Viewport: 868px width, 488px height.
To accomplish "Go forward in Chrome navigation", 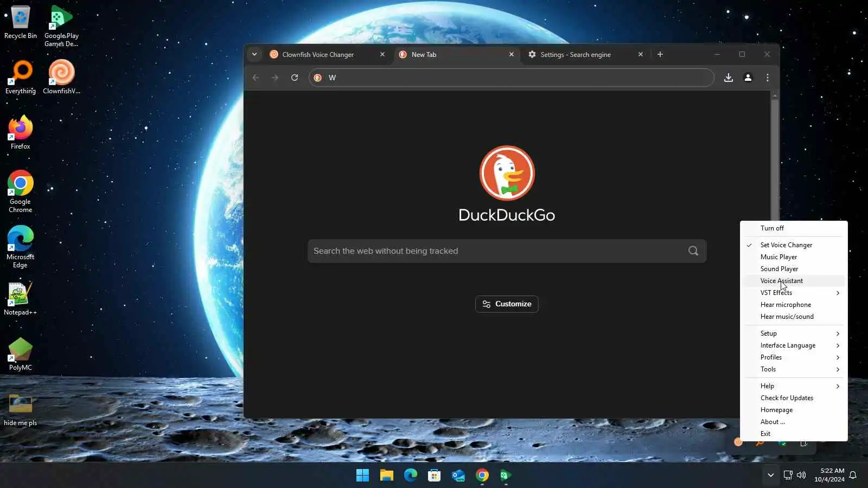I will click(x=275, y=78).
